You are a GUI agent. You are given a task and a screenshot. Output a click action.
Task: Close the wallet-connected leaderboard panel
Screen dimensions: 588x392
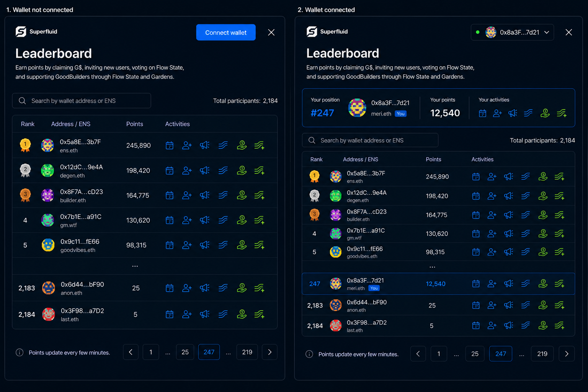click(x=569, y=32)
